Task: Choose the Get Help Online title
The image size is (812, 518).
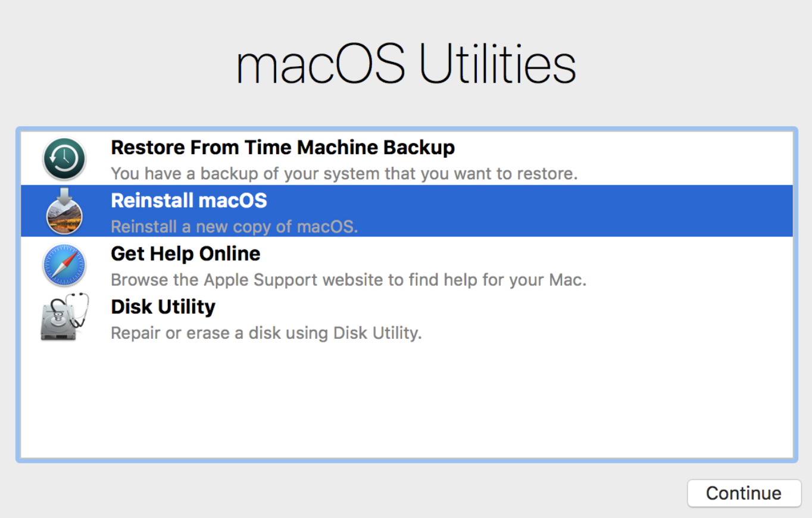Action: (185, 254)
